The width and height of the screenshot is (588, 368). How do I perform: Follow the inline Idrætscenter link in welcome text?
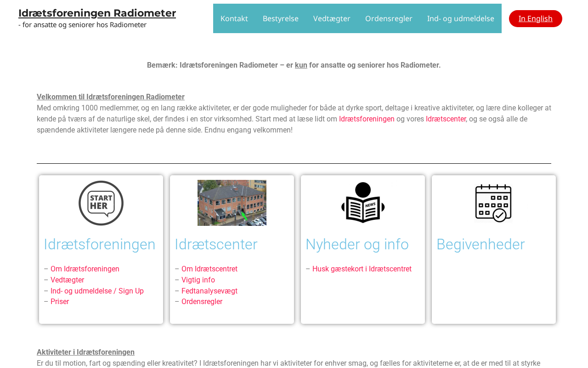(446, 119)
